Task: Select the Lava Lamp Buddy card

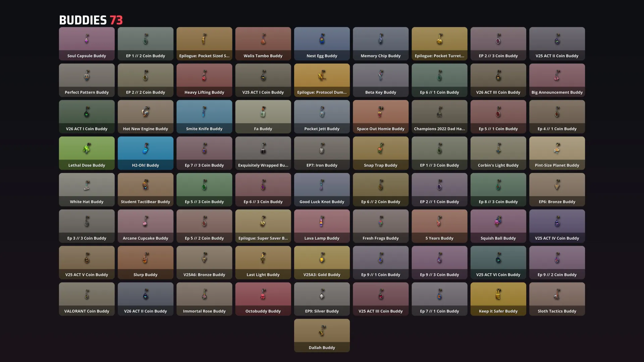Action: (x=322, y=226)
